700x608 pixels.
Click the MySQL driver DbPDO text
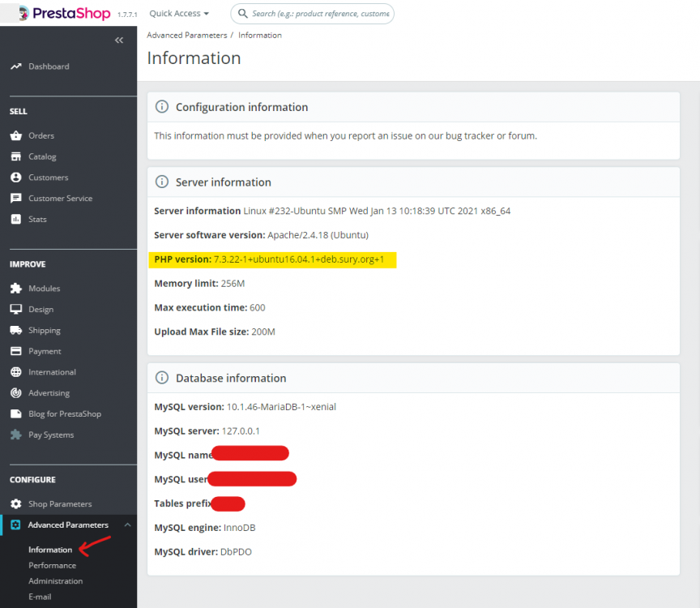(236, 551)
